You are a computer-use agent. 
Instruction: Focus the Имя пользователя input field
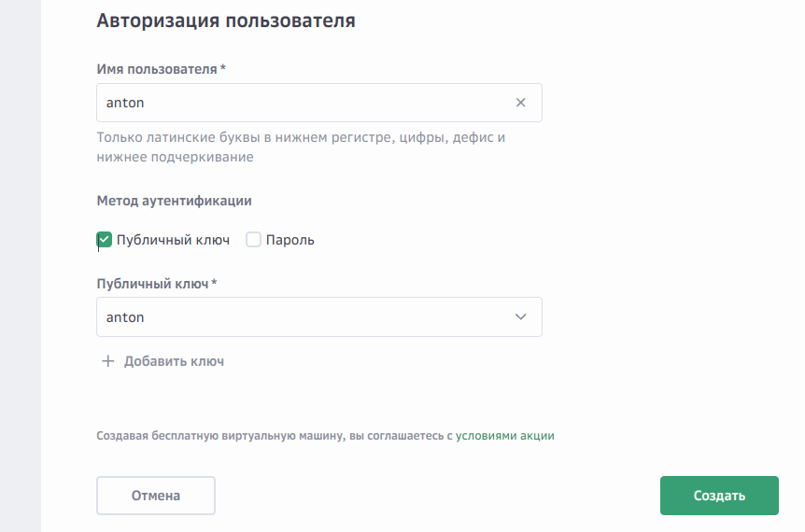click(299, 103)
